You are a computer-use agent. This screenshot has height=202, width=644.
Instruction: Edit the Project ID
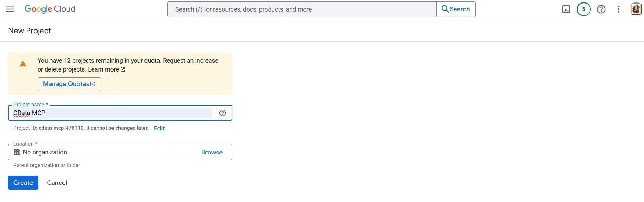click(159, 128)
